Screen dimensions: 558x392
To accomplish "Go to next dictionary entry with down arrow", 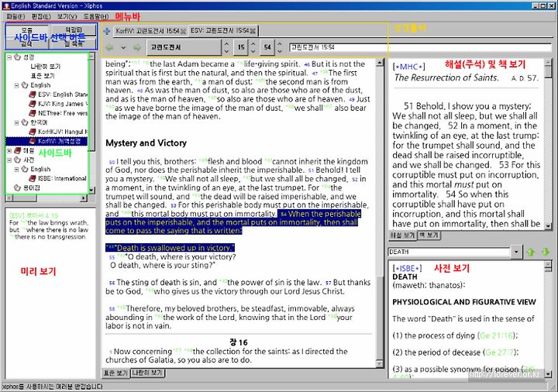I will pyautogui.click(x=546, y=253).
